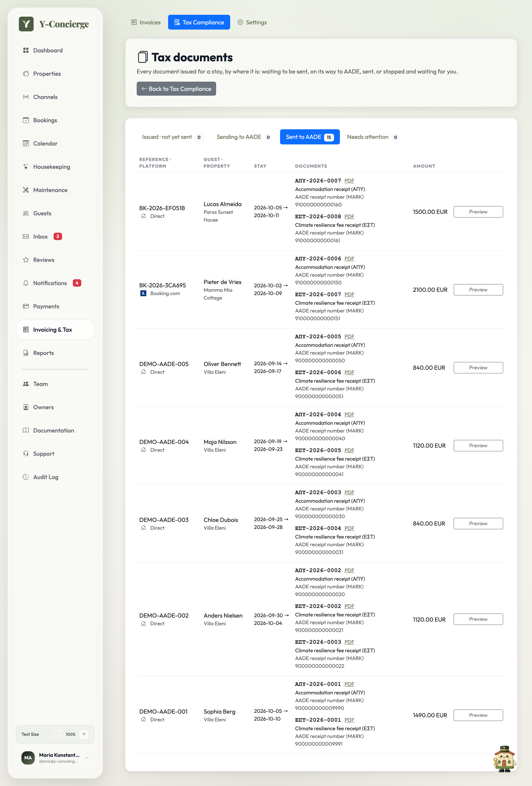
Task: Click the Reviews star icon
Action: [26, 260]
